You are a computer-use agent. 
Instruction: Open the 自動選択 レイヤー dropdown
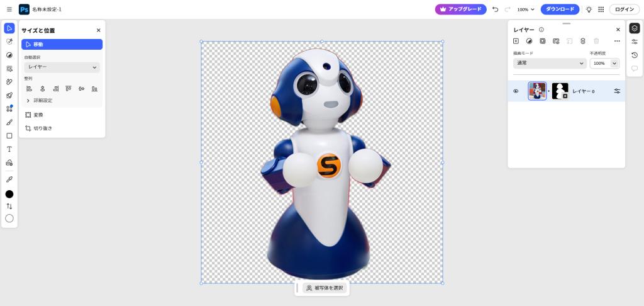pos(62,67)
